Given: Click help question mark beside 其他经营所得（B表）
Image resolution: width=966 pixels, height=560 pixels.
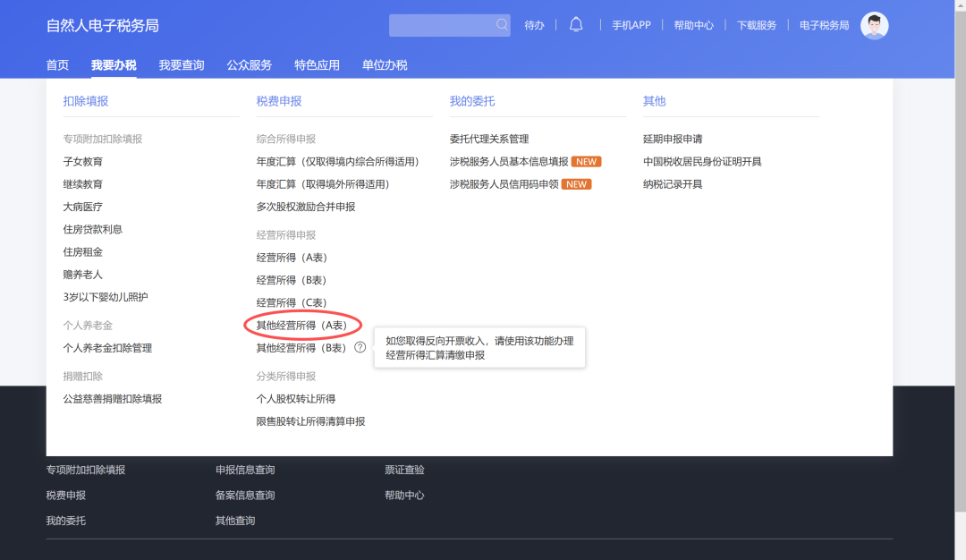Looking at the screenshot, I should click(360, 347).
